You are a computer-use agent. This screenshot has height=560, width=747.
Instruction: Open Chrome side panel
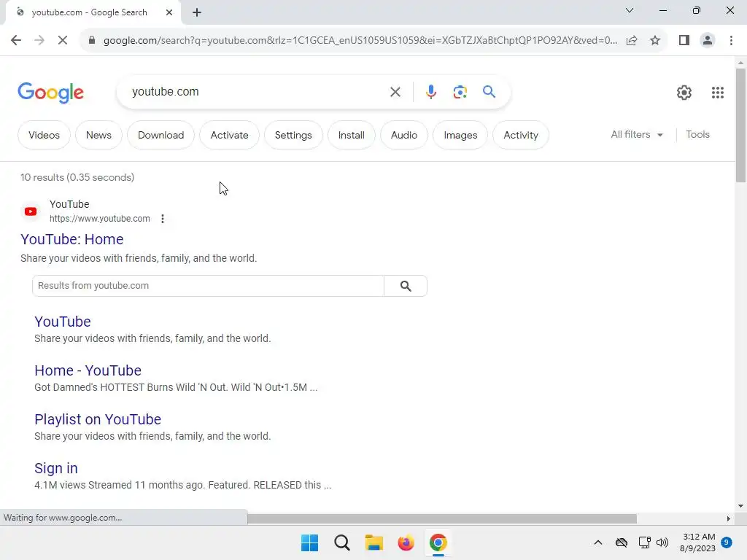684,41
